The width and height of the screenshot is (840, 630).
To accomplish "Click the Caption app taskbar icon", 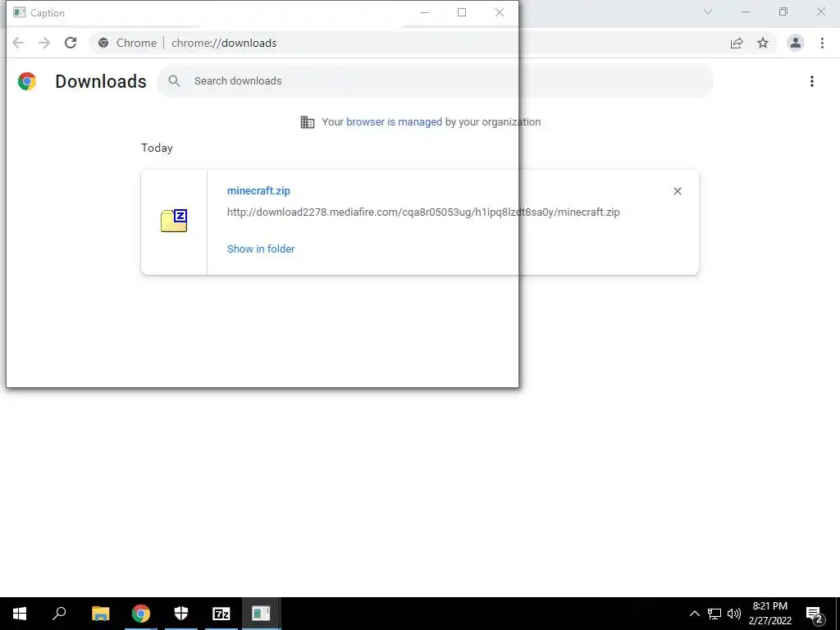I will (262, 614).
